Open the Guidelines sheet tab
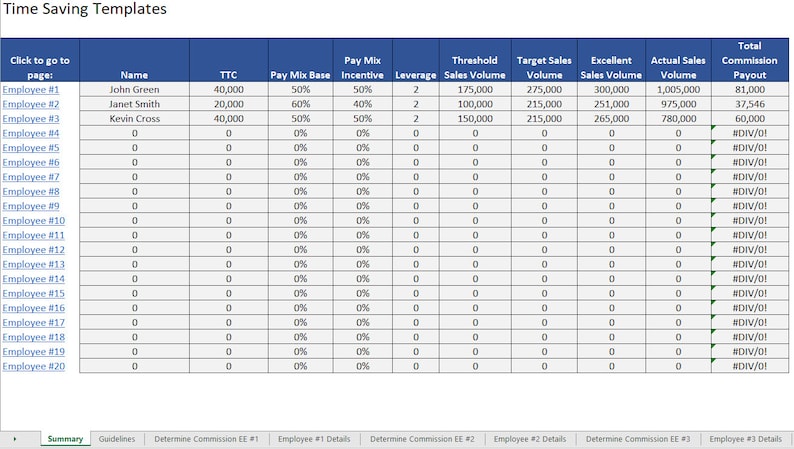Screen dimensions: 794x449 (x=117, y=439)
